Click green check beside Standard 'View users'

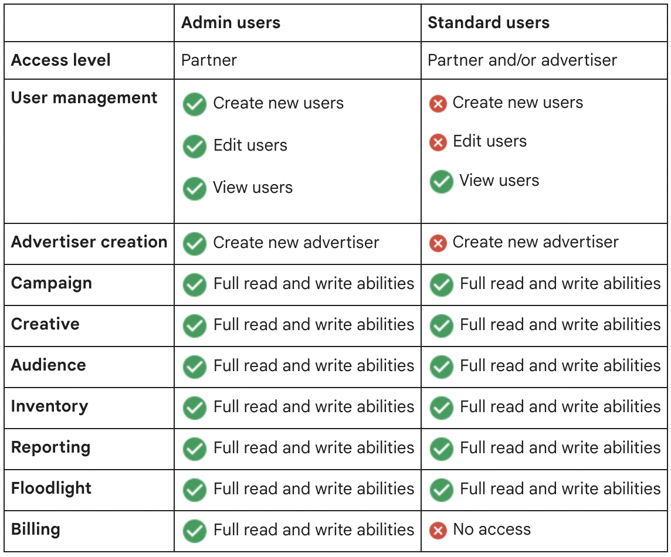pyautogui.click(x=441, y=181)
